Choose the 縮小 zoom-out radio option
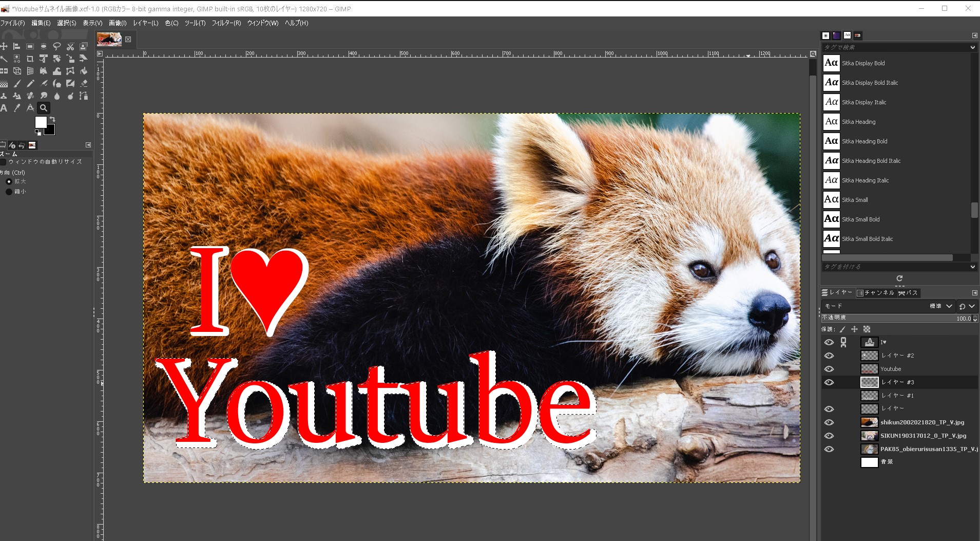The image size is (980, 541). (x=9, y=192)
